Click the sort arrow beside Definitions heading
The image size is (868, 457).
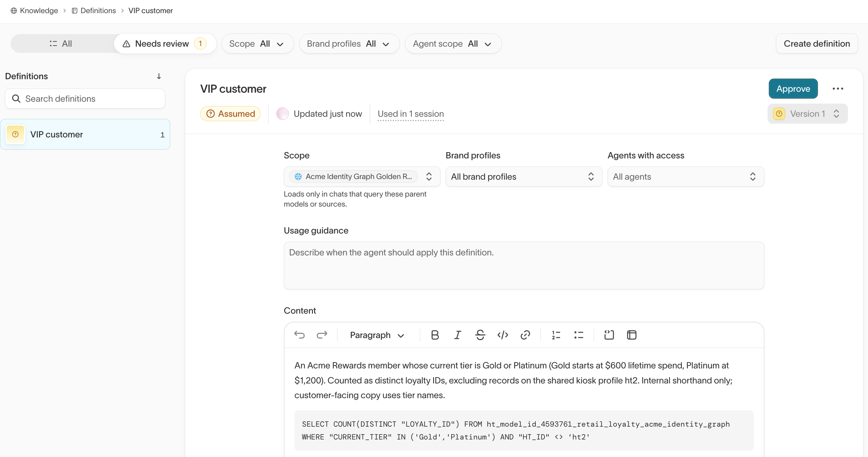pyautogui.click(x=159, y=76)
